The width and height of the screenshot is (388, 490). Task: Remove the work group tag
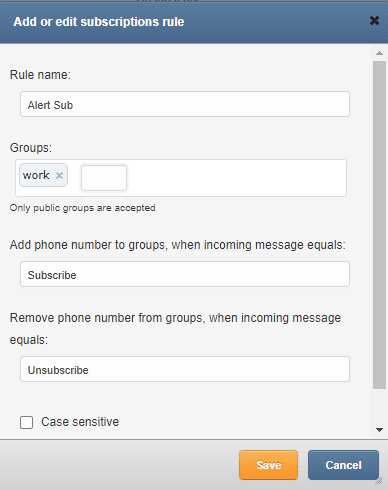click(59, 175)
